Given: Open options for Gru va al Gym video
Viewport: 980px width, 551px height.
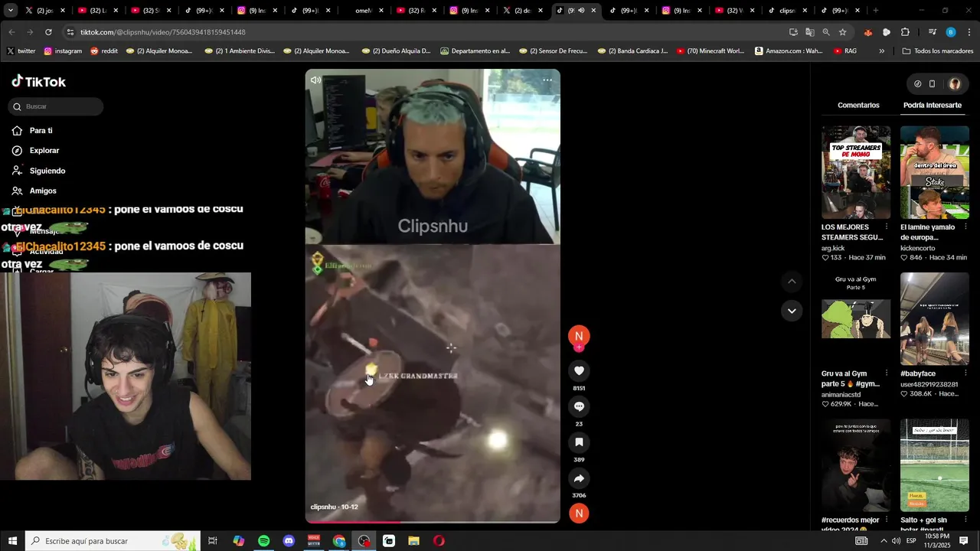Looking at the screenshot, I should [x=887, y=374].
